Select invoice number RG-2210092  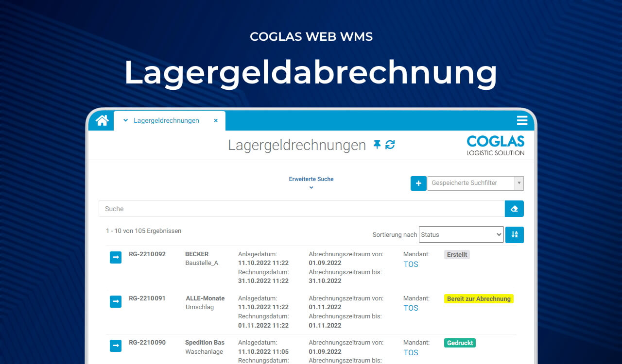pos(147,254)
